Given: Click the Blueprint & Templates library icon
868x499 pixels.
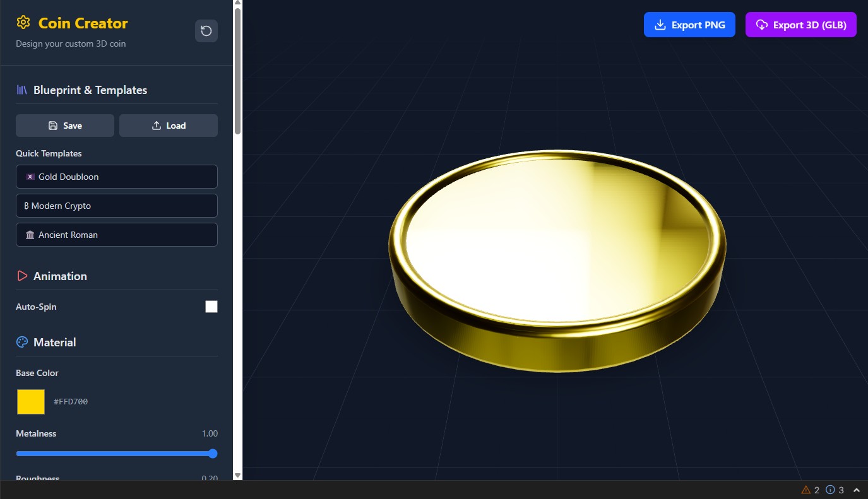Looking at the screenshot, I should click(22, 90).
